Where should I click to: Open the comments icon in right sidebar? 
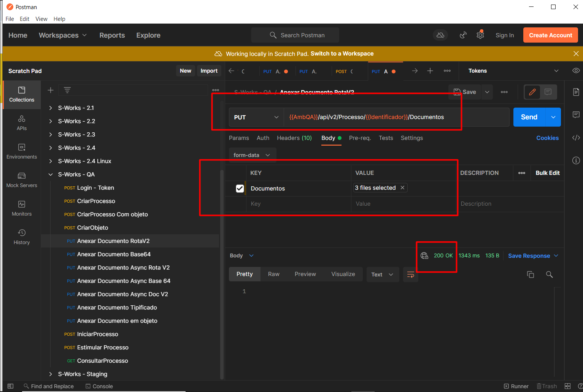click(576, 115)
